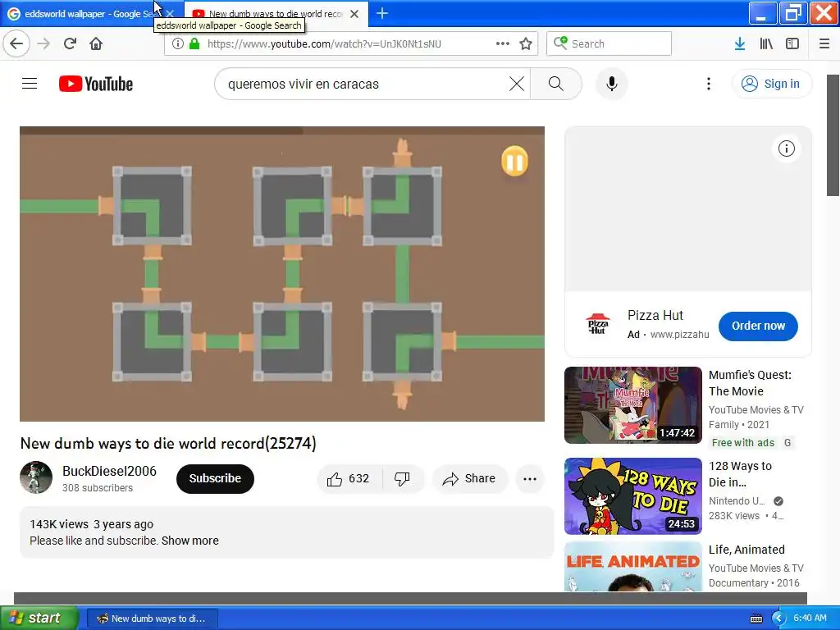840x630 pixels.
Task: Like the video with 632 likes
Action: point(349,479)
